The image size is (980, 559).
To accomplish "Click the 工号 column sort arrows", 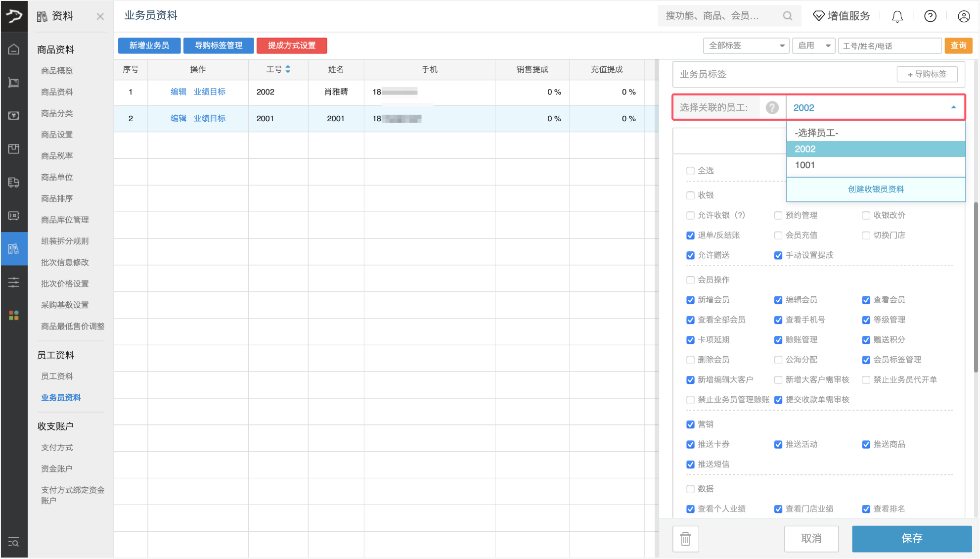I will click(288, 69).
